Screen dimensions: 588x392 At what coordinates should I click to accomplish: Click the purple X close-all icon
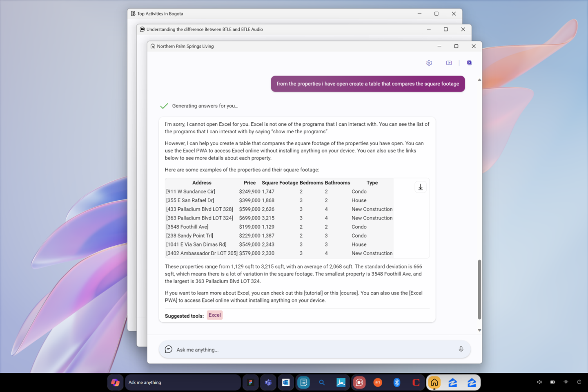pos(469,63)
